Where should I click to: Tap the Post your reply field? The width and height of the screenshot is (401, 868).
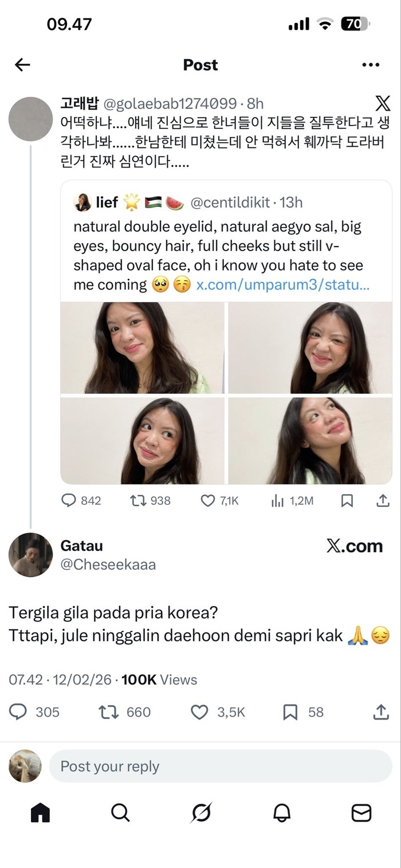[x=220, y=767]
